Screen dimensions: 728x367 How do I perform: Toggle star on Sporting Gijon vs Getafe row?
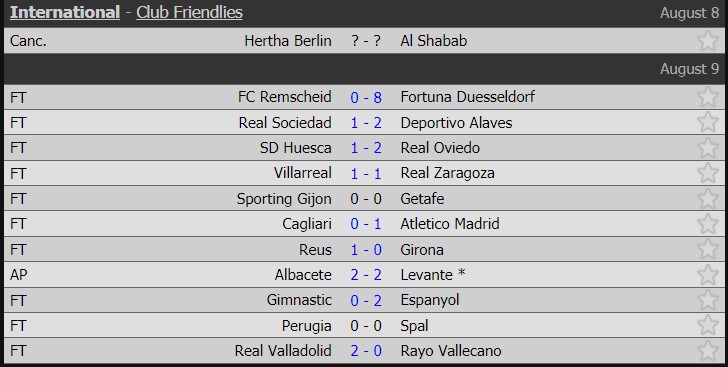click(708, 198)
